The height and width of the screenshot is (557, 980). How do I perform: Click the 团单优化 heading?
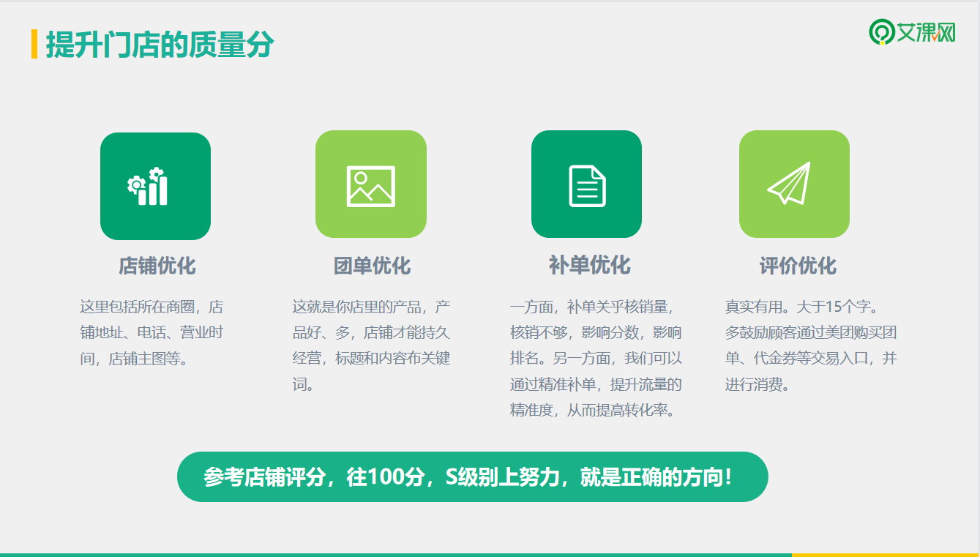coord(372,265)
